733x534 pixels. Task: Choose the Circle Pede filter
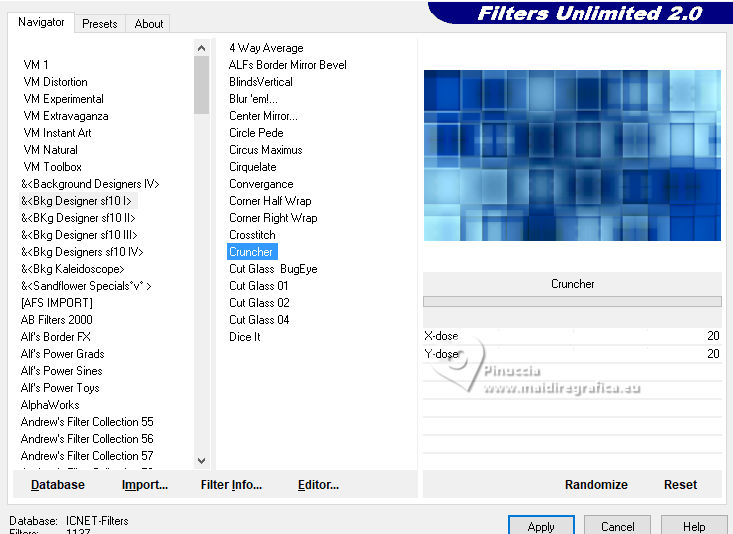[256, 133]
